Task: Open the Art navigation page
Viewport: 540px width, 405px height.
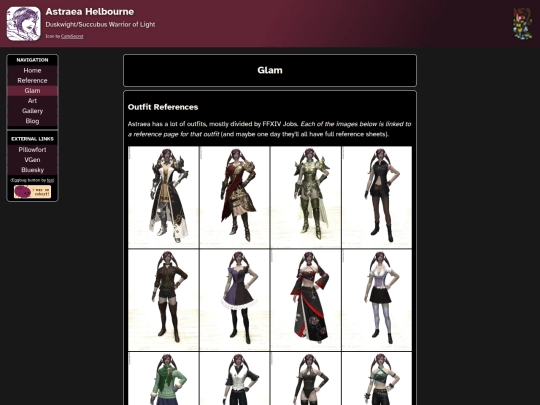Action: pyautogui.click(x=32, y=101)
